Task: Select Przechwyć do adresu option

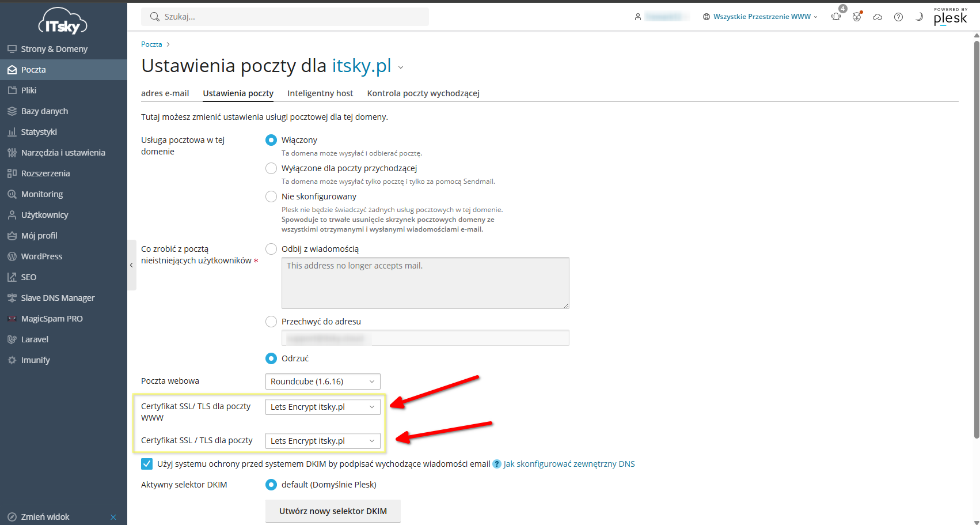Action: point(271,322)
